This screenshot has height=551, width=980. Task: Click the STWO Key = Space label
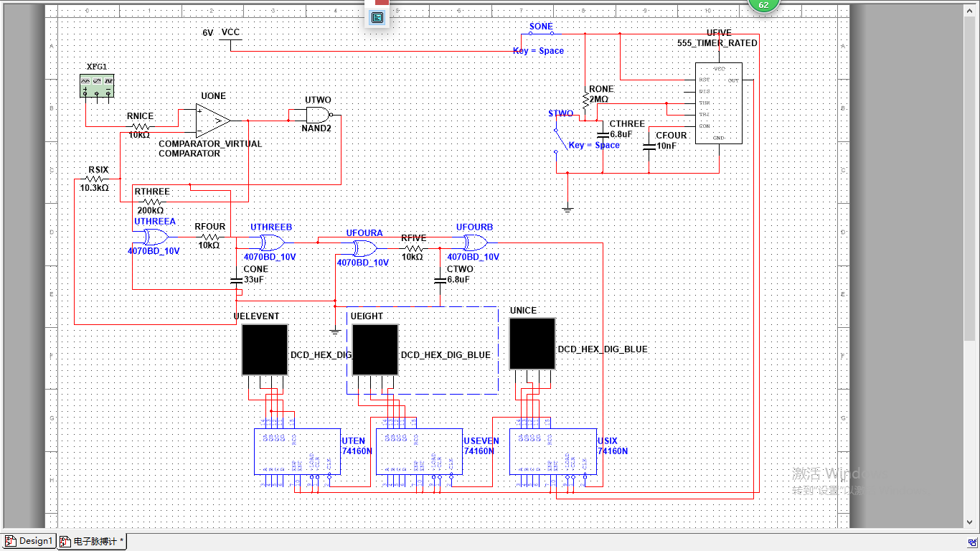point(594,145)
